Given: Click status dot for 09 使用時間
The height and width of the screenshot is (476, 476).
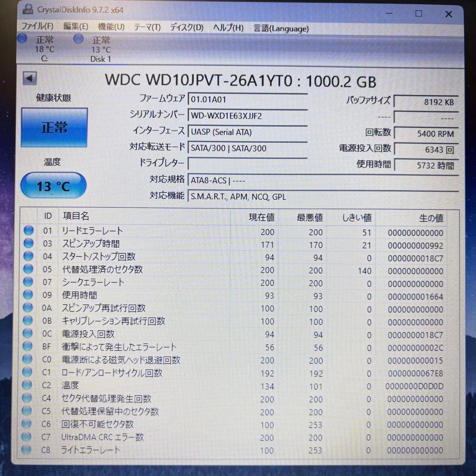Looking at the screenshot, I should pyautogui.click(x=28, y=294).
